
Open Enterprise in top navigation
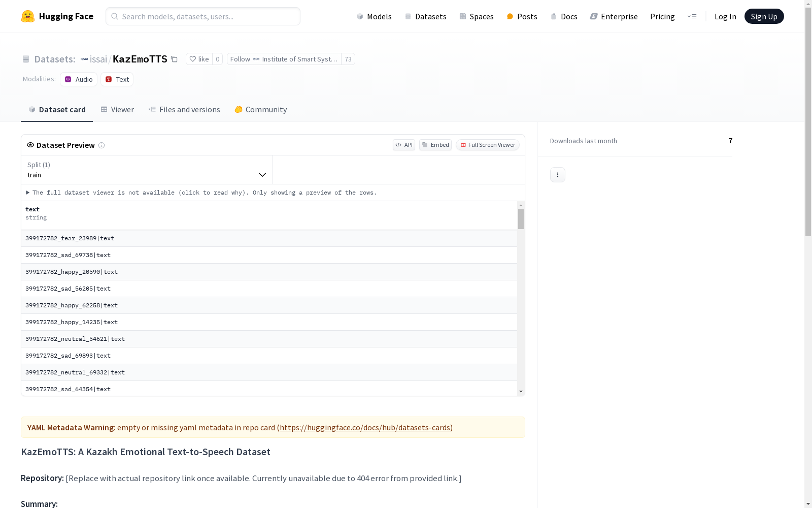coord(614,16)
